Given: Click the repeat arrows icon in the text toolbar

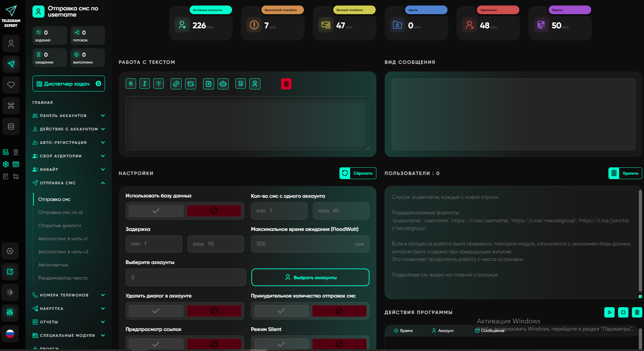Looking at the screenshot, I should (x=191, y=84).
